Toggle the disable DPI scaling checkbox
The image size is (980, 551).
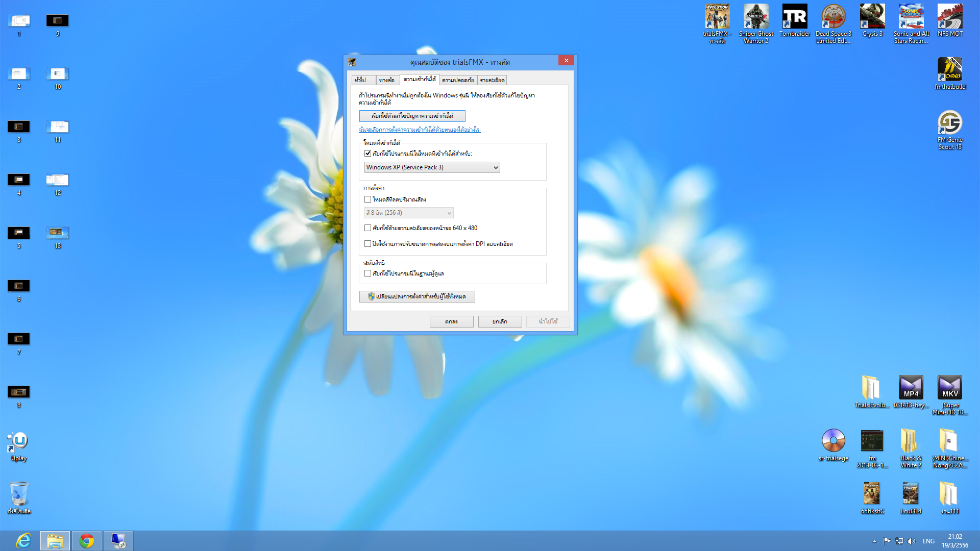tap(367, 244)
